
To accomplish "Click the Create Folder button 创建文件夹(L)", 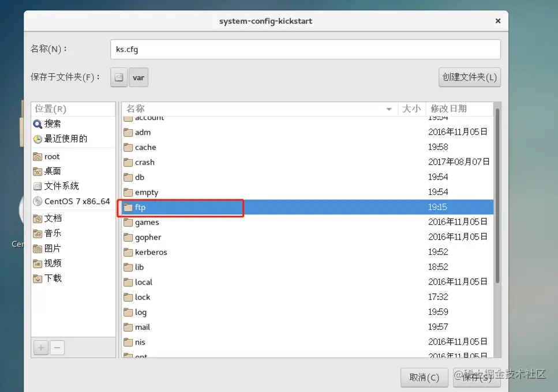I will click(469, 77).
